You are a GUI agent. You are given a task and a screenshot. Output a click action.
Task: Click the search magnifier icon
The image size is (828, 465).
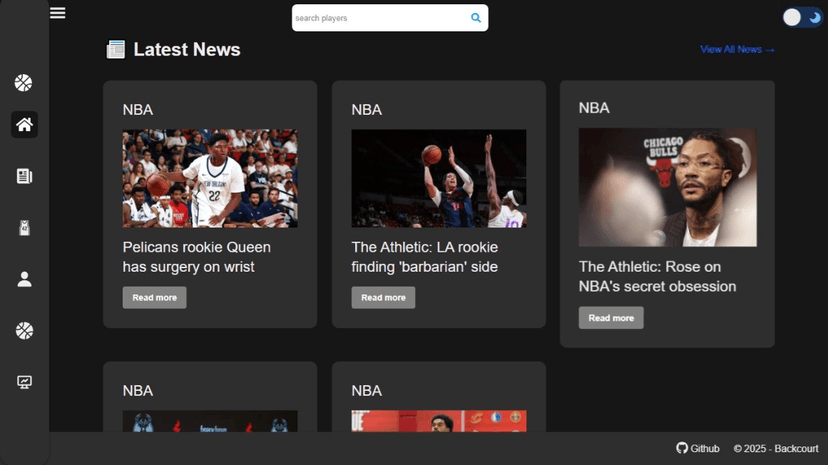pos(476,18)
